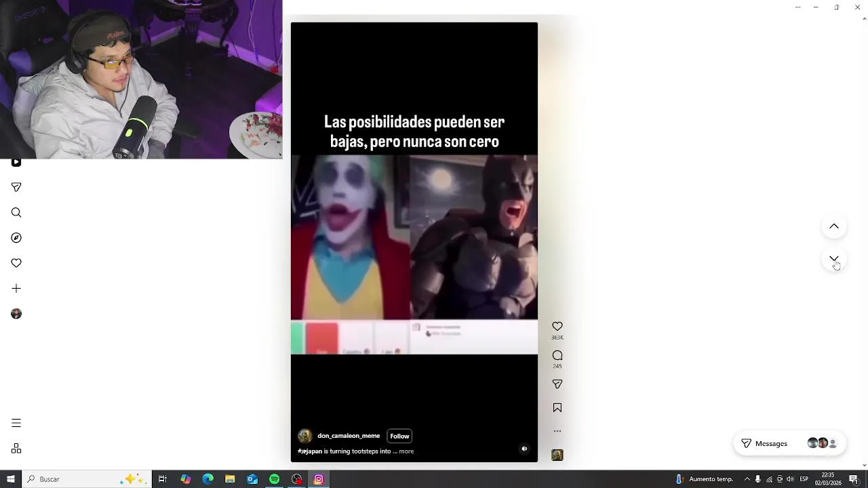Open the reel's three-dot options menu
The width and height of the screenshot is (868, 488).
pyautogui.click(x=557, y=431)
